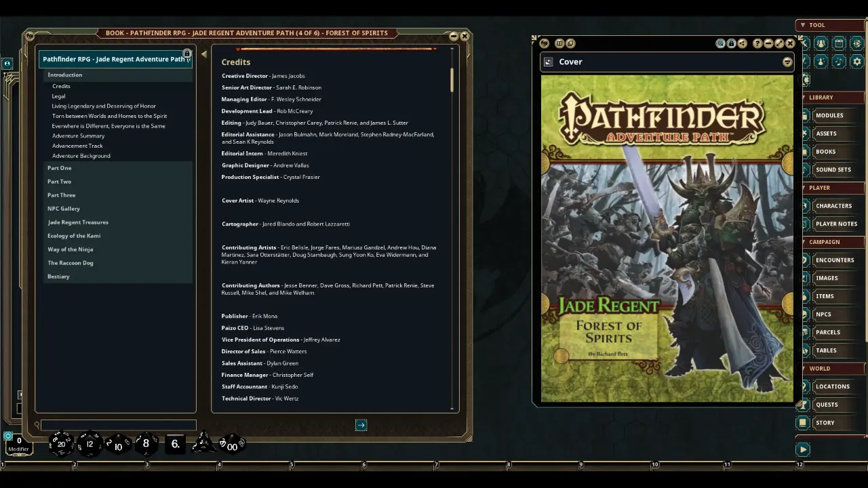Select The Raccoon Dog chapter
The width and height of the screenshot is (868, 488).
118,263
